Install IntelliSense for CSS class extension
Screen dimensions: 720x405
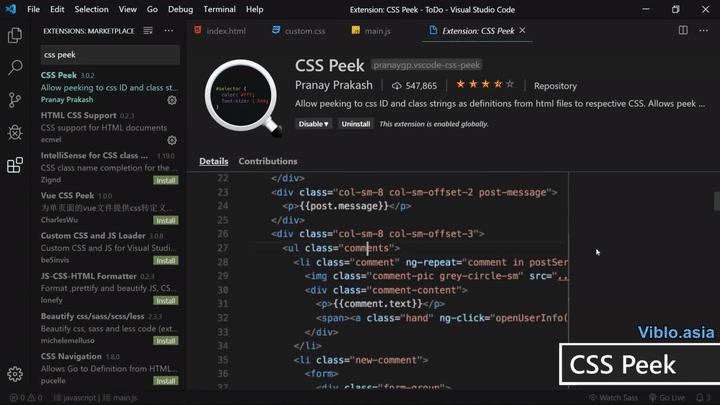[166, 180]
